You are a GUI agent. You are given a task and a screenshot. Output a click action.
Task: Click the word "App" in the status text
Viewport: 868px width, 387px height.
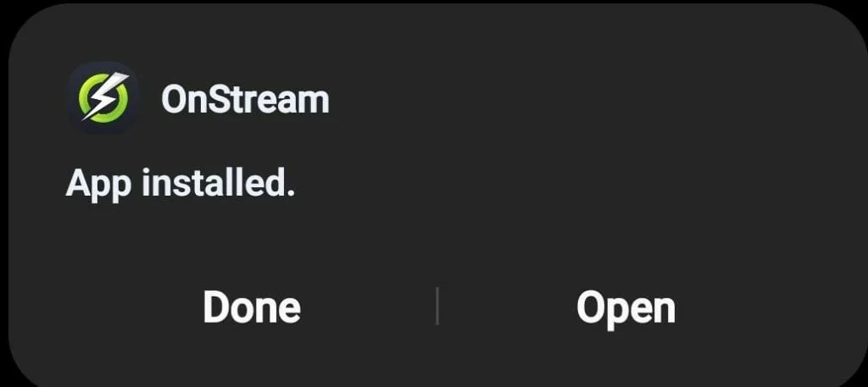(x=98, y=185)
